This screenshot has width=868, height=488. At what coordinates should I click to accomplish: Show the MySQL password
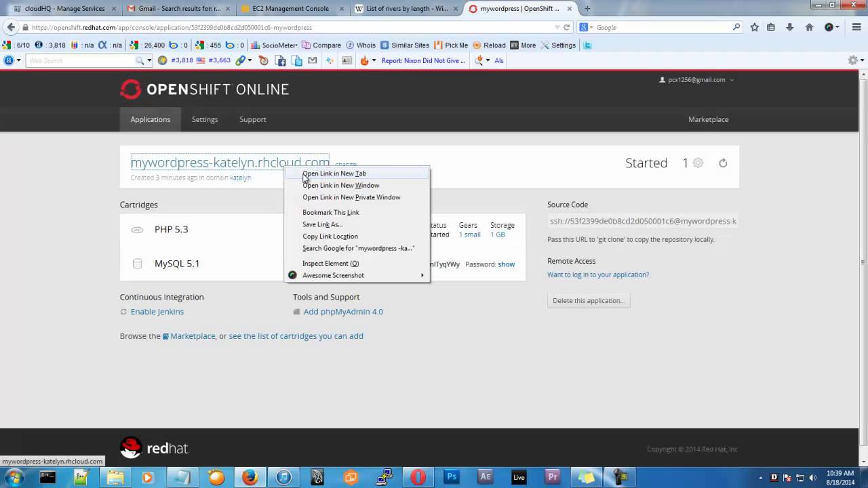506,264
